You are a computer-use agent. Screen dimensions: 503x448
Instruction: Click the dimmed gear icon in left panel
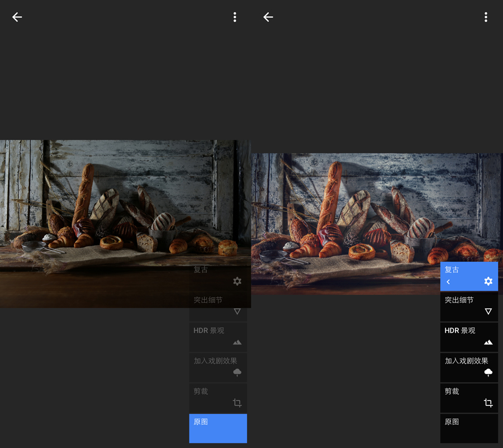click(x=237, y=281)
